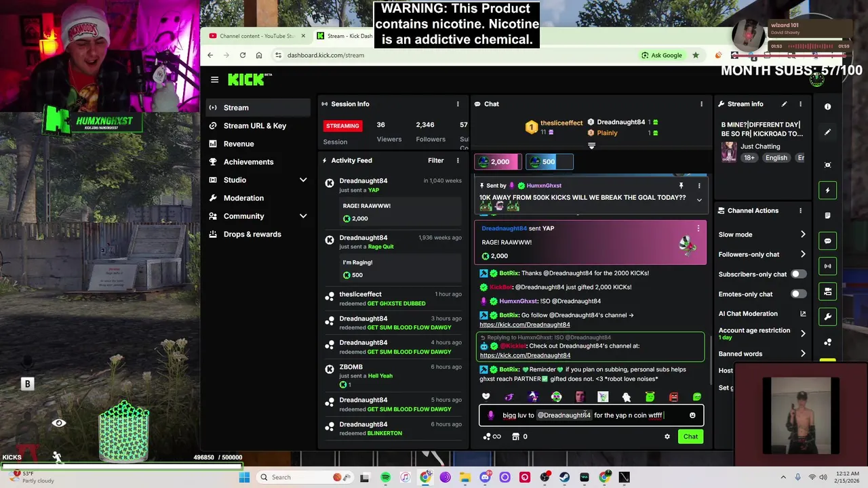Open Stream URL & Key page

click(x=258, y=125)
